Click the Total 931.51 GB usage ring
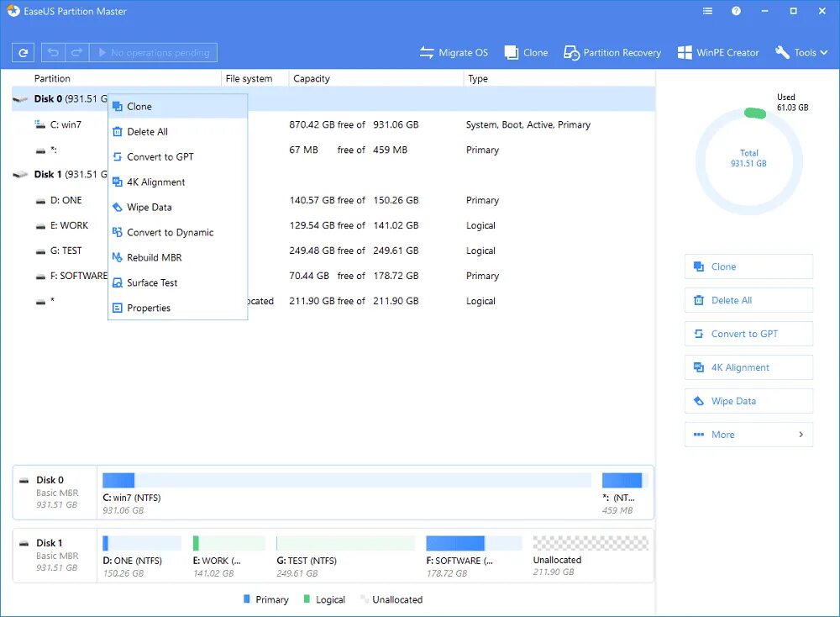 [x=749, y=161]
